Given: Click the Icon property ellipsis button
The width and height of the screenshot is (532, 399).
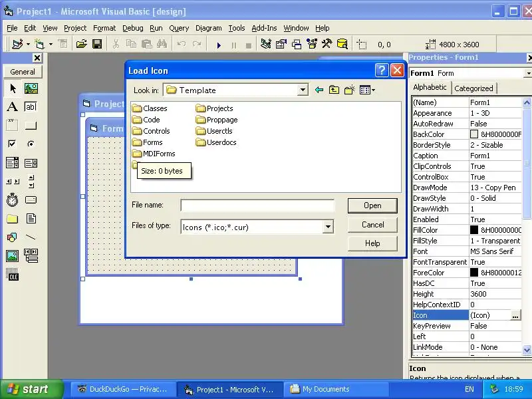Looking at the screenshot, I should click(515, 315).
